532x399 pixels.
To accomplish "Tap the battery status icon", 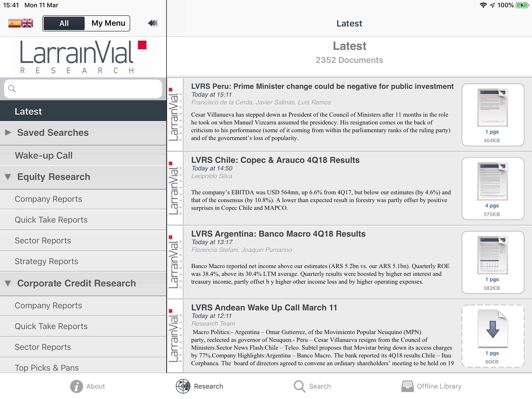I will pyautogui.click(x=522, y=5).
